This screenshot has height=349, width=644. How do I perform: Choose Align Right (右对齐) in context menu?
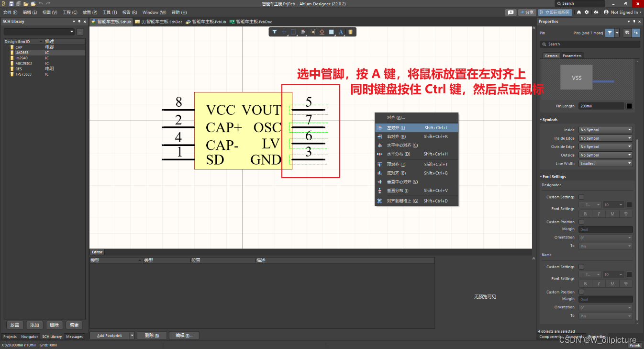coord(416,136)
